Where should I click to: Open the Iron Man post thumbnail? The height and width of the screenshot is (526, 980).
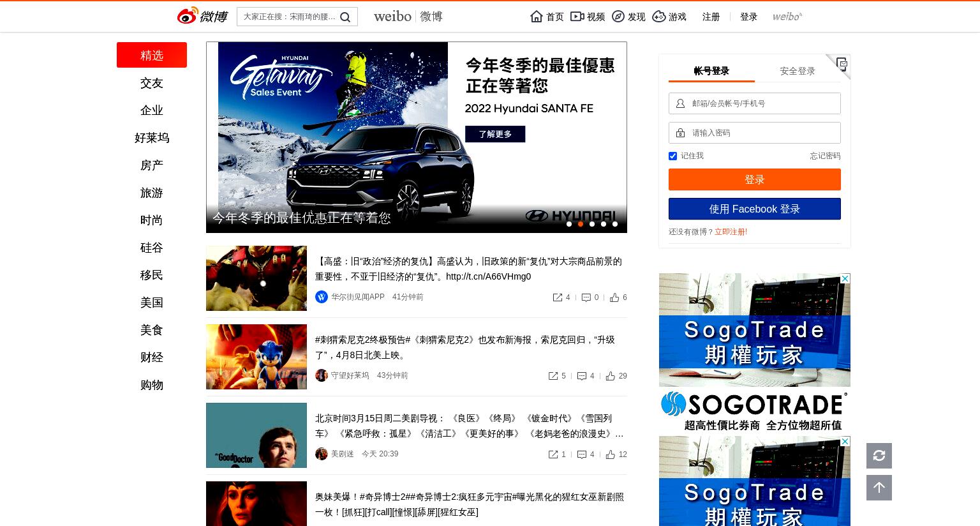tap(256, 278)
